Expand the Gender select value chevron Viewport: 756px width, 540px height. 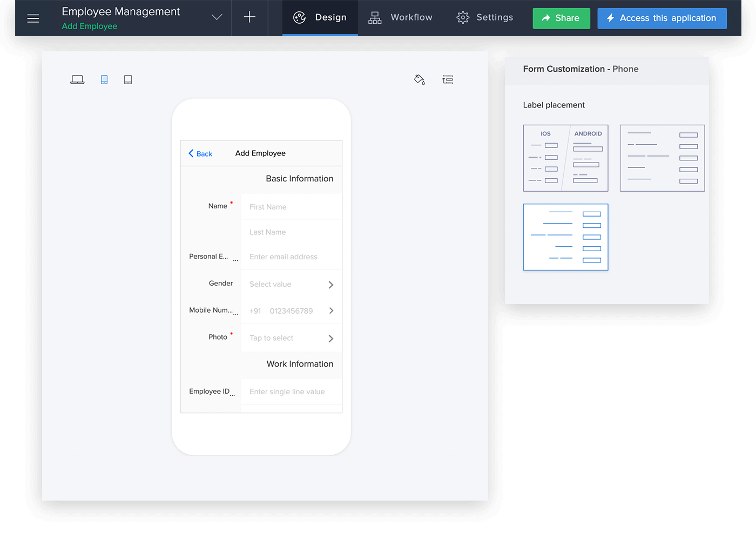click(331, 285)
